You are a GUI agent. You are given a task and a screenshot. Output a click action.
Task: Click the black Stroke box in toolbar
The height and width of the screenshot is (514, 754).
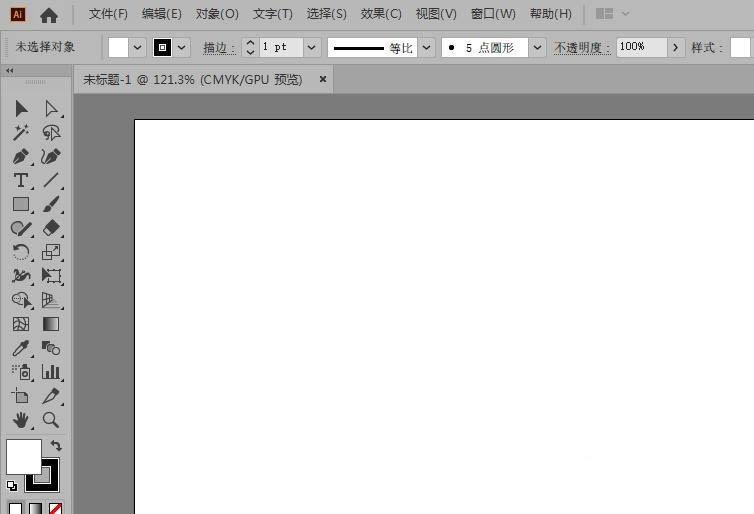click(x=52, y=483)
